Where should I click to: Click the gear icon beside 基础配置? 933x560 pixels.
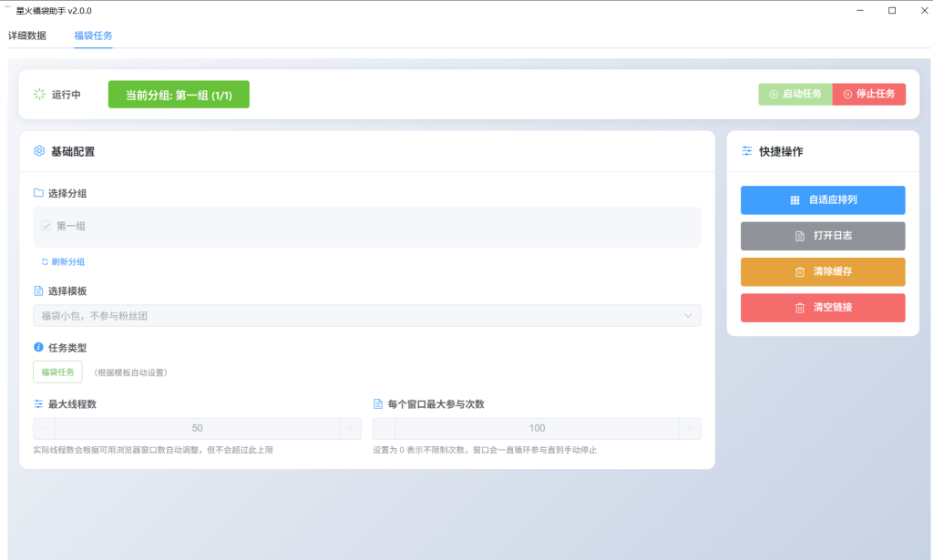39,151
